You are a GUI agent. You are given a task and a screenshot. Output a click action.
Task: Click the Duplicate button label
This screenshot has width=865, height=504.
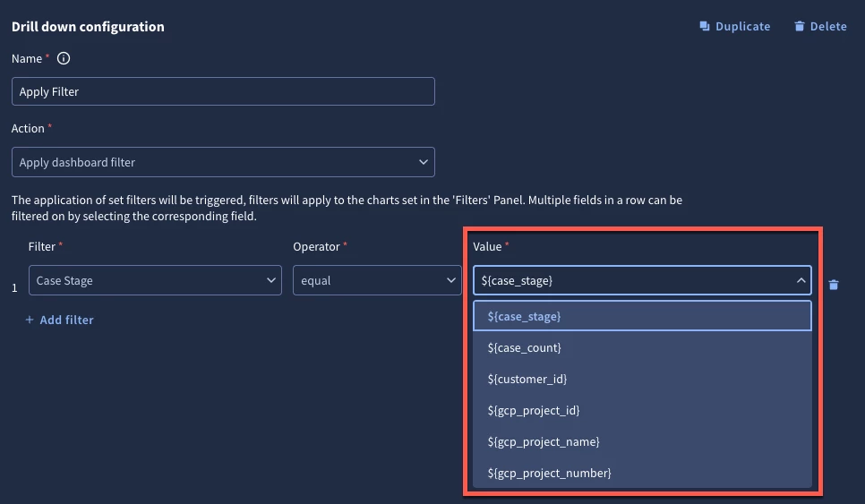(742, 26)
